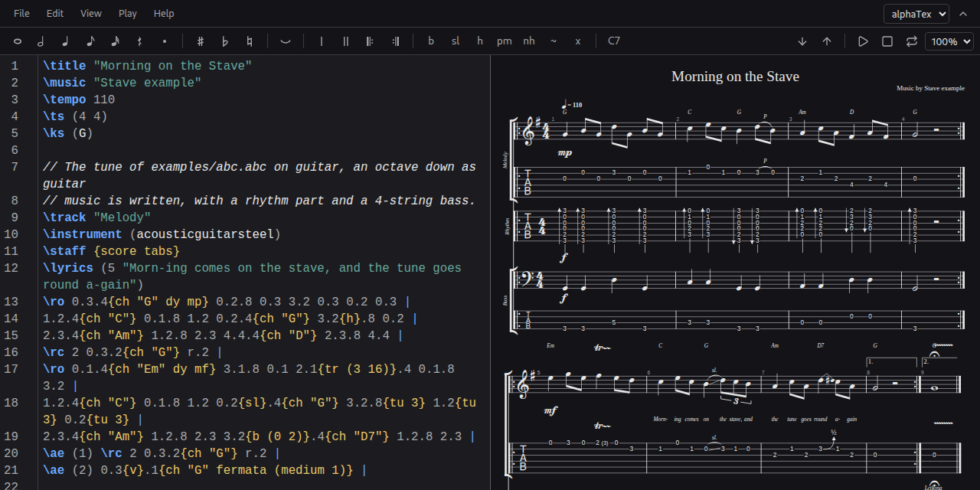The height and width of the screenshot is (490, 980).
Task: Insert vibrato tilde effect
Action: pos(554,41)
